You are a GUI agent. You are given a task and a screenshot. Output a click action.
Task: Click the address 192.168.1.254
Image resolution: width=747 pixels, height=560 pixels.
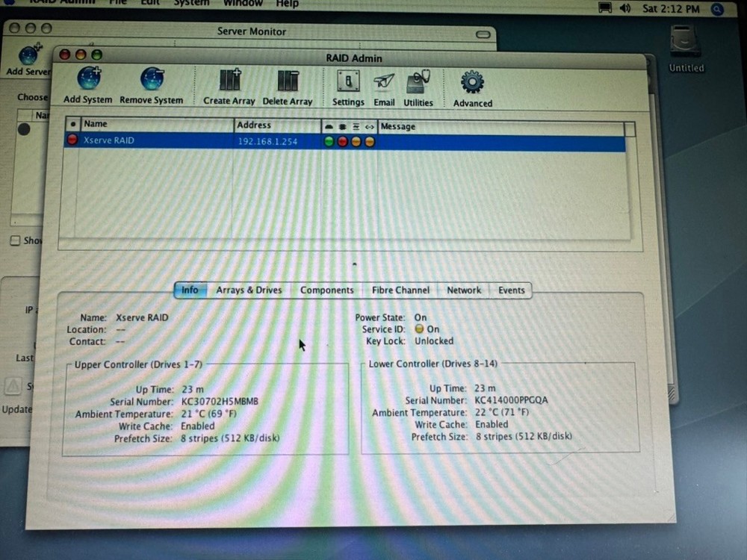click(x=267, y=141)
